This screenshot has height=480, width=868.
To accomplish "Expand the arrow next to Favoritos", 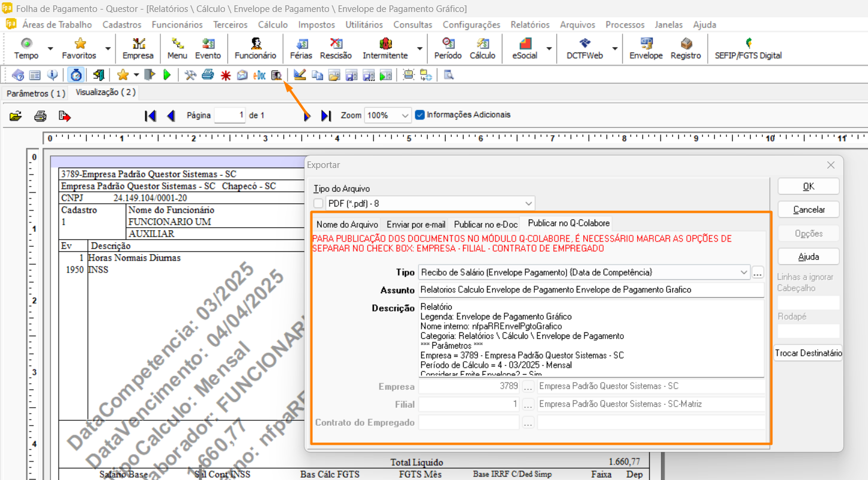I will (x=108, y=49).
